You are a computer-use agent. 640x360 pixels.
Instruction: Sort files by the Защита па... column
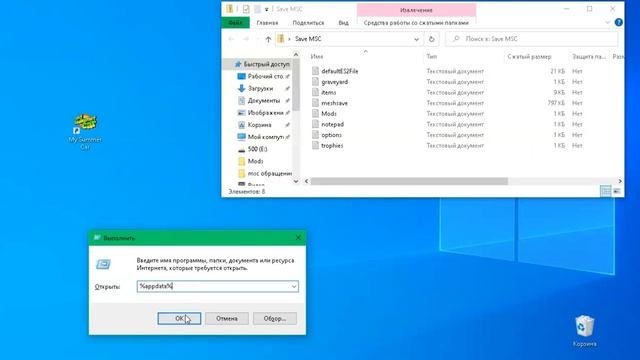point(589,56)
